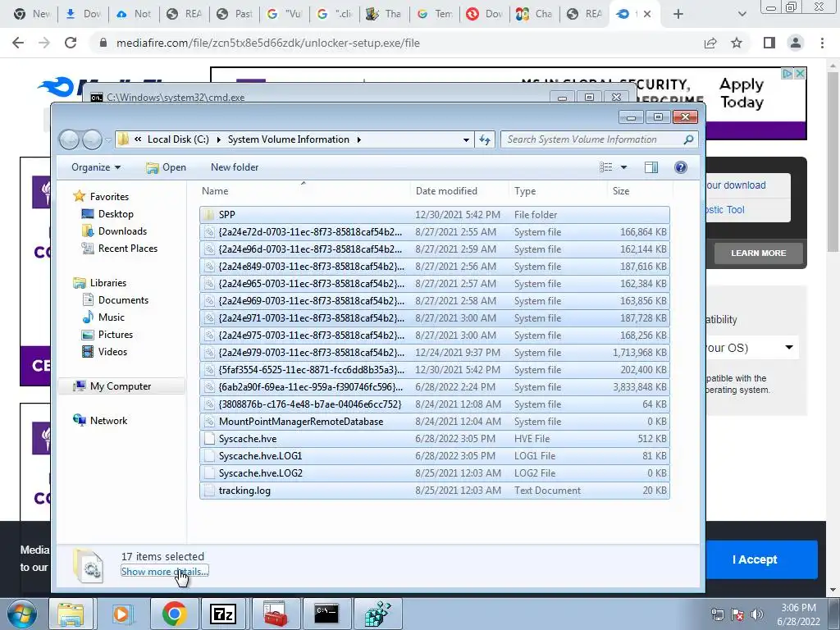The width and height of the screenshot is (840, 630).
Task: Select Network in navigation pane
Action: (109, 421)
